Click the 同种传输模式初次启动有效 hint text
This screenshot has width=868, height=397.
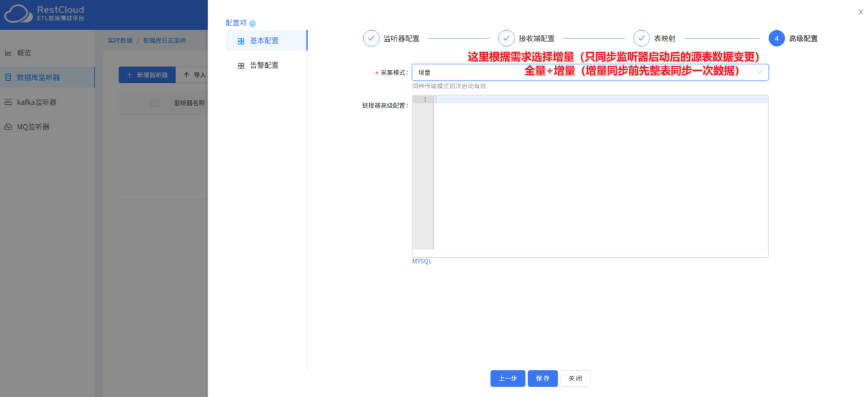(x=449, y=86)
